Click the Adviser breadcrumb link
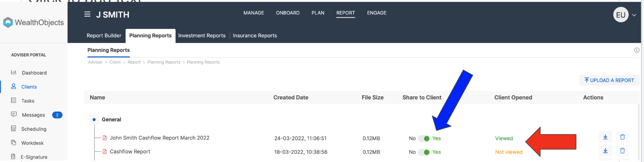644x162 pixels. pyautogui.click(x=95, y=62)
